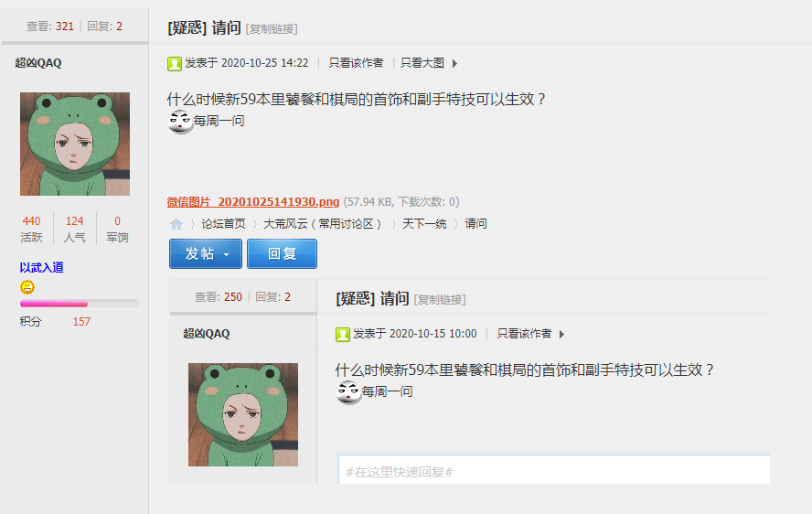Navigate to 论坛首页 in breadcrumb

[223, 224]
